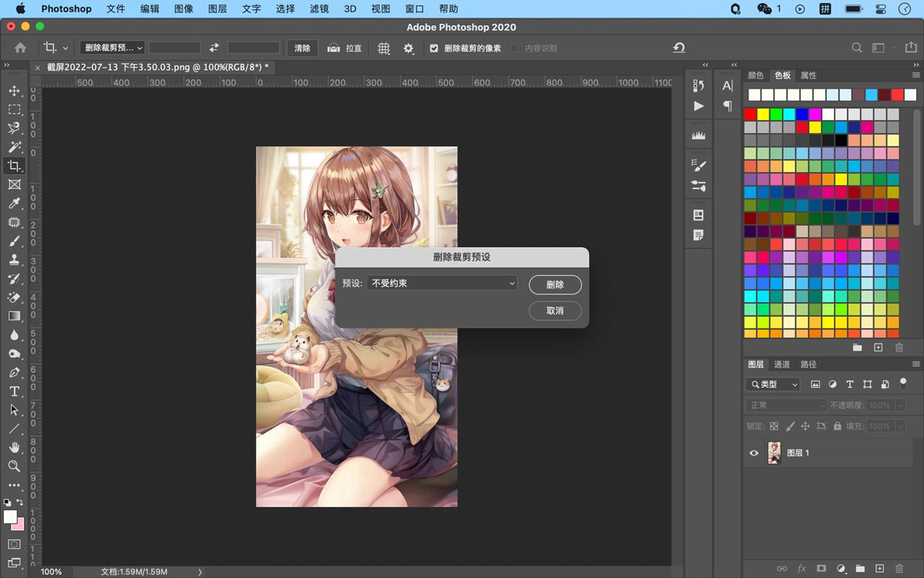Open the 滤镜 menu
This screenshot has width=924, height=578.
click(319, 9)
